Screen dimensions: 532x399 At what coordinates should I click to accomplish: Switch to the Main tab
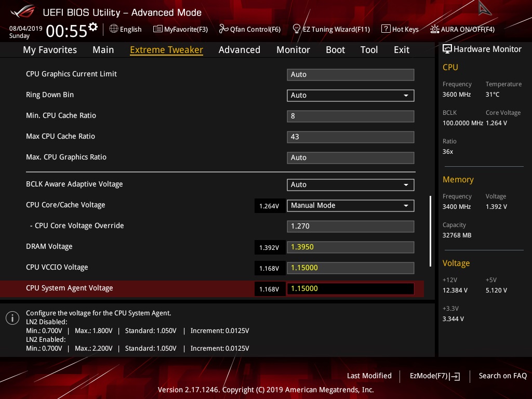pos(103,50)
